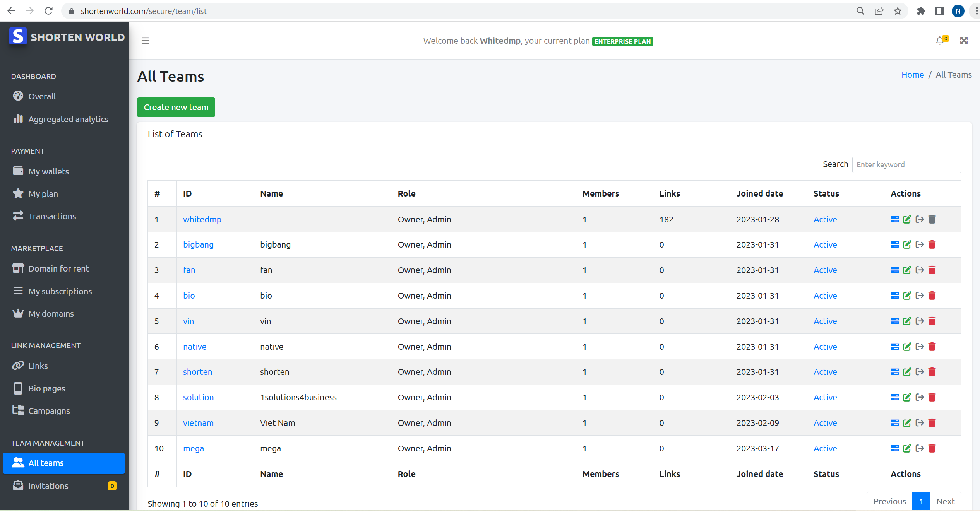
Task: Edit the vietnam team
Action: pos(907,423)
